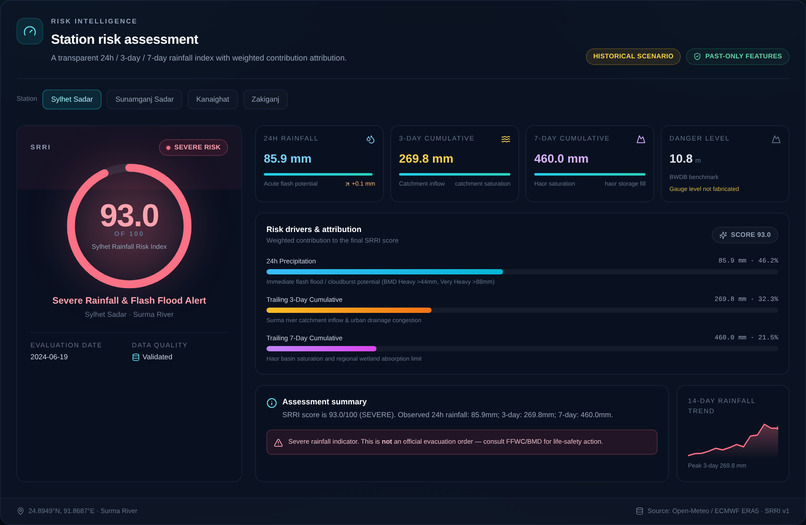Click the coordinates text in footer
The height and width of the screenshot is (525, 806).
pyautogui.click(x=83, y=511)
